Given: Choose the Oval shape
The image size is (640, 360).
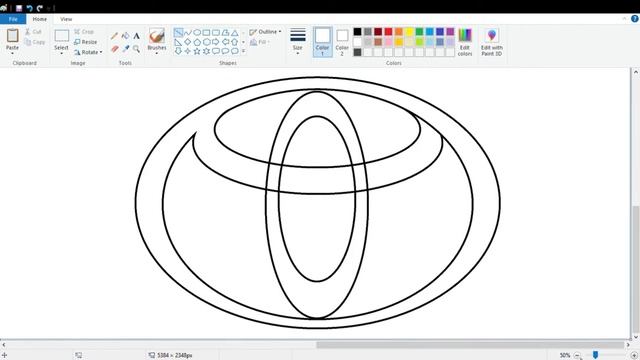Looking at the screenshot, I should (x=197, y=32).
